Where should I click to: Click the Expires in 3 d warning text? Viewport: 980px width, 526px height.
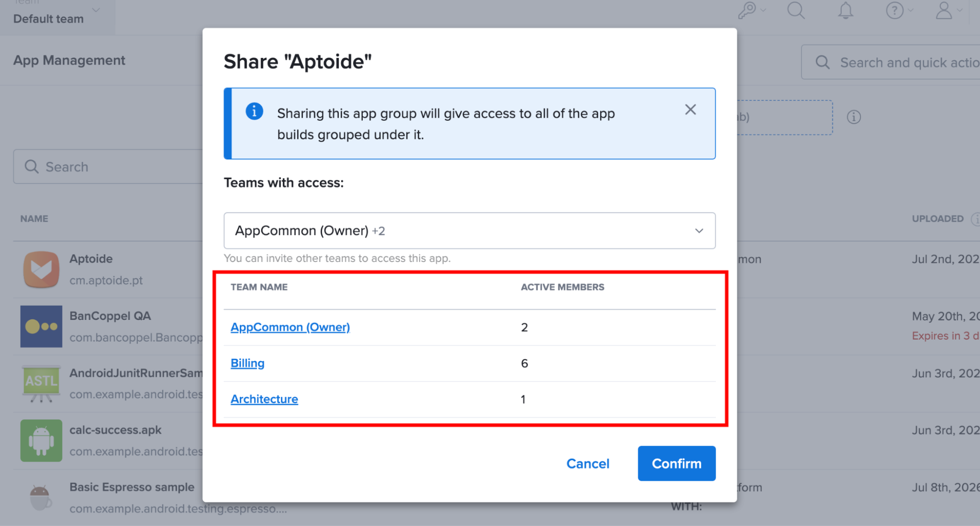coord(946,336)
